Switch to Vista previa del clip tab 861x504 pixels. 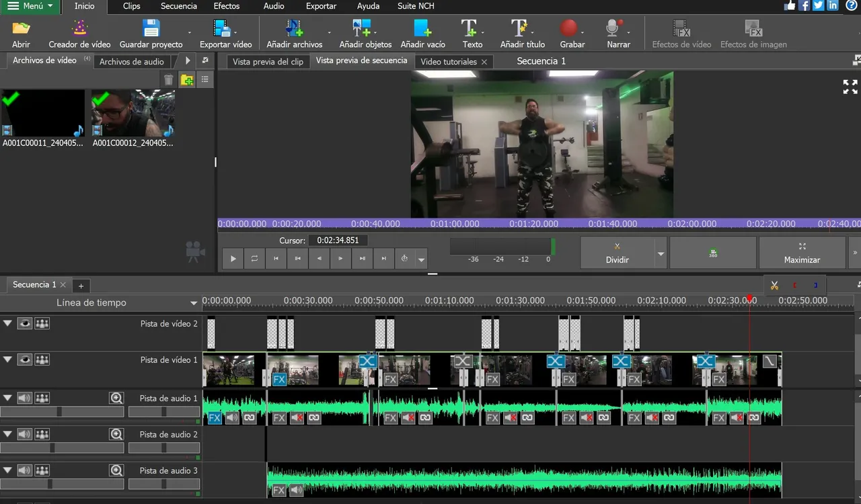[x=268, y=61]
